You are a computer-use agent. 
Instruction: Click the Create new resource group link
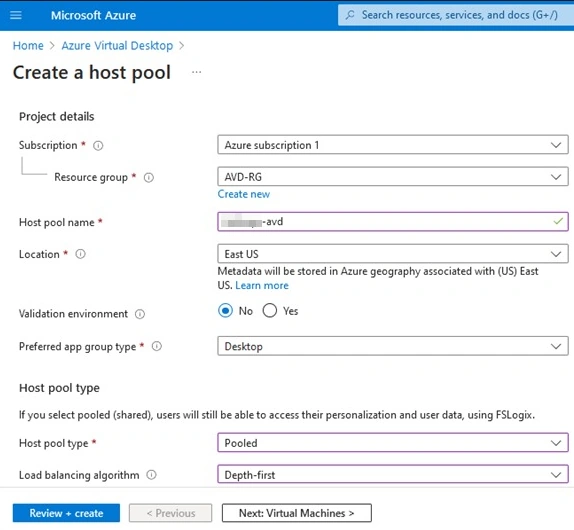(244, 194)
